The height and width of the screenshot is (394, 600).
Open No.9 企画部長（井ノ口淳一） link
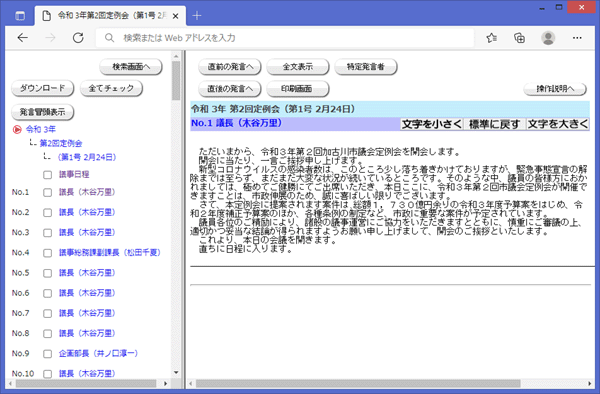pyautogui.click(x=98, y=353)
